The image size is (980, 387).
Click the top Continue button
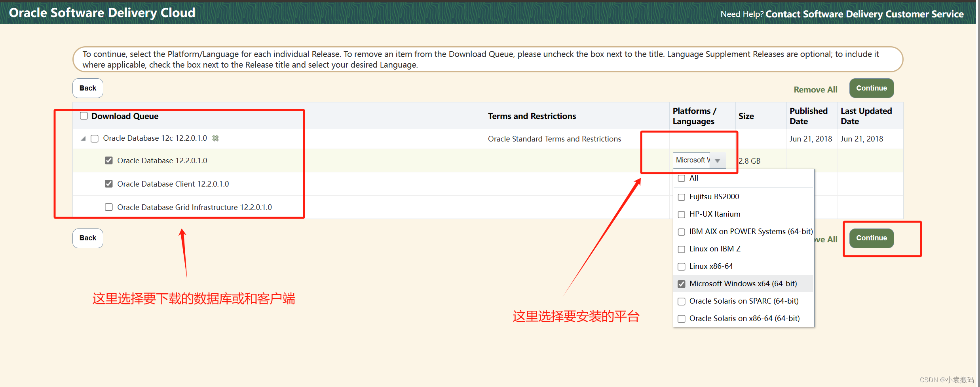872,88
